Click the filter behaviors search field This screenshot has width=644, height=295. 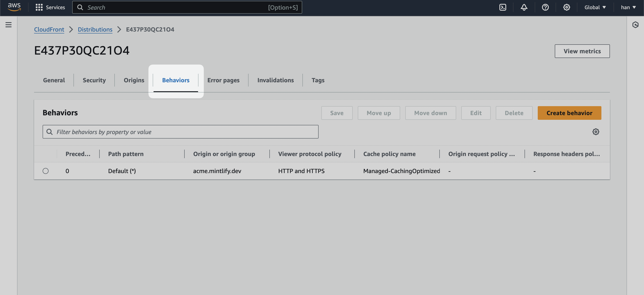tap(181, 132)
